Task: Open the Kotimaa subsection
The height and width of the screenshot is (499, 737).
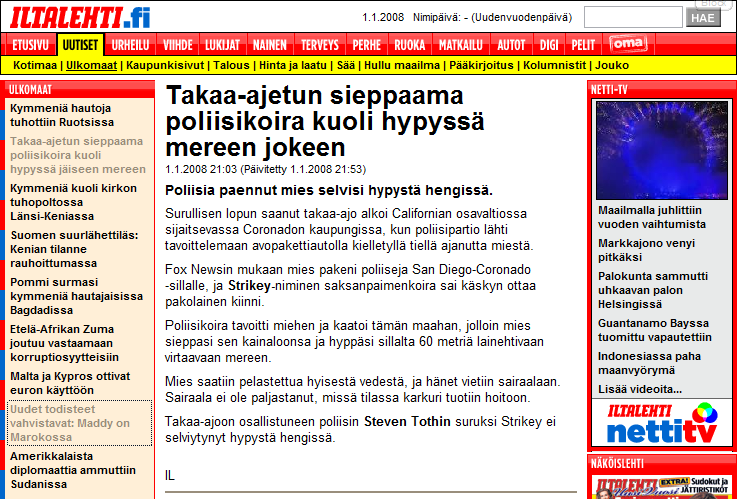Action: tap(35, 65)
